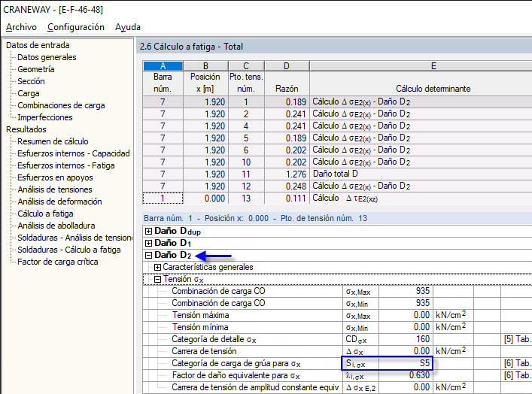The height and width of the screenshot is (394, 532).
Task: Open Esfuerzos en apoyos
Action: coord(55,177)
